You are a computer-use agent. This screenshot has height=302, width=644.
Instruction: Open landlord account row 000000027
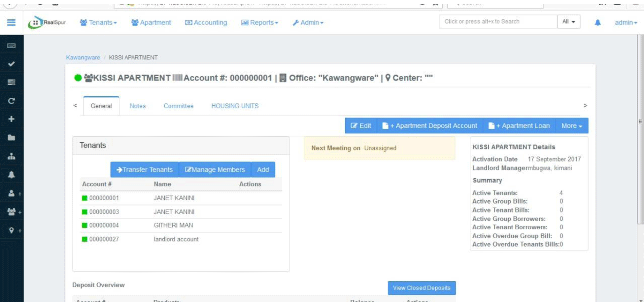click(181, 239)
